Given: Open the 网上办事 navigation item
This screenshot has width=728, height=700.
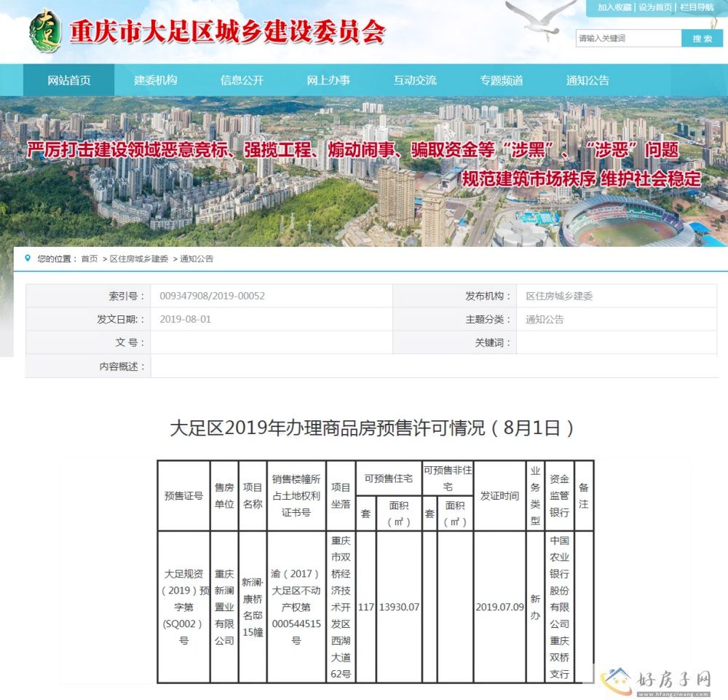Looking at the screenshot, I should (328, 80).
